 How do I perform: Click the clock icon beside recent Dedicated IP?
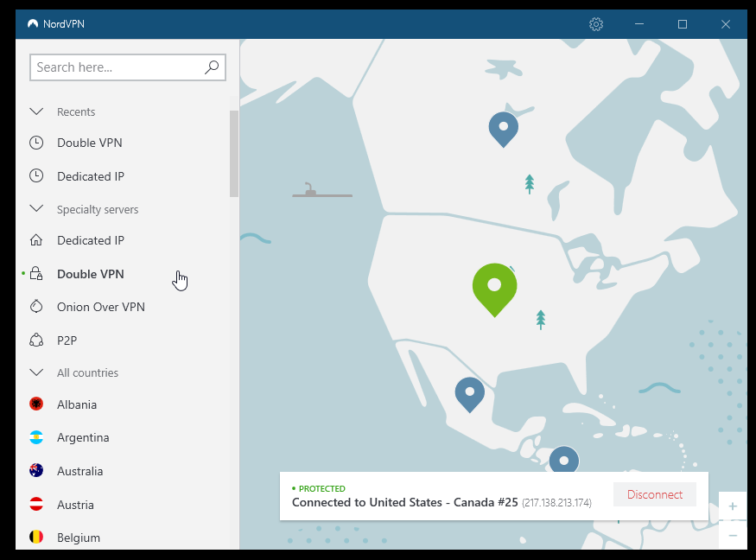point(36,175)
